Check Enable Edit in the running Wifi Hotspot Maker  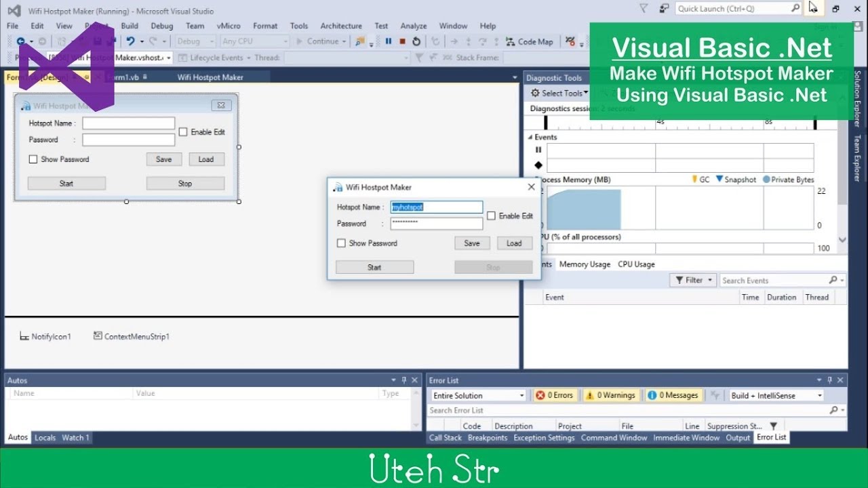[491, 216]
